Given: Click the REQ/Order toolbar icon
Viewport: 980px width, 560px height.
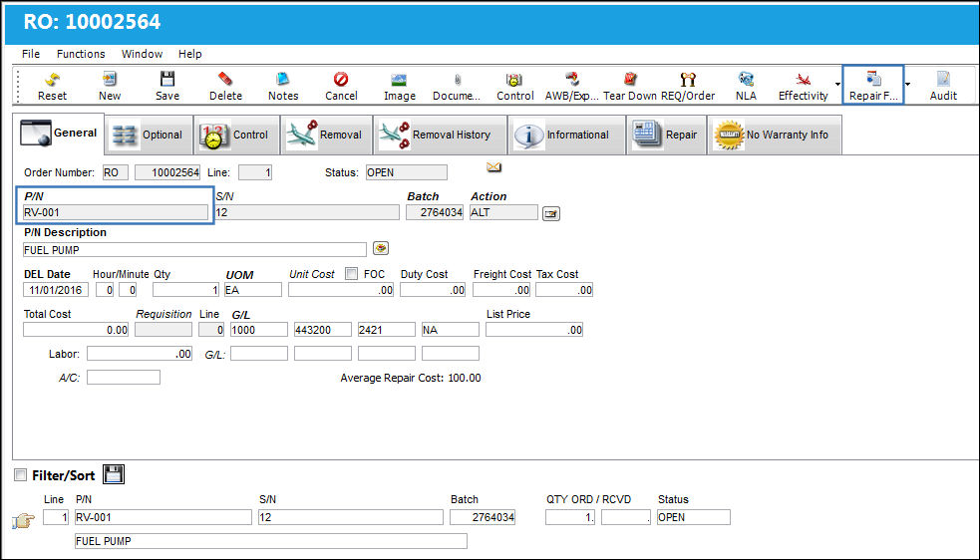Looking at the screenshot, I should tap(688, 80).
